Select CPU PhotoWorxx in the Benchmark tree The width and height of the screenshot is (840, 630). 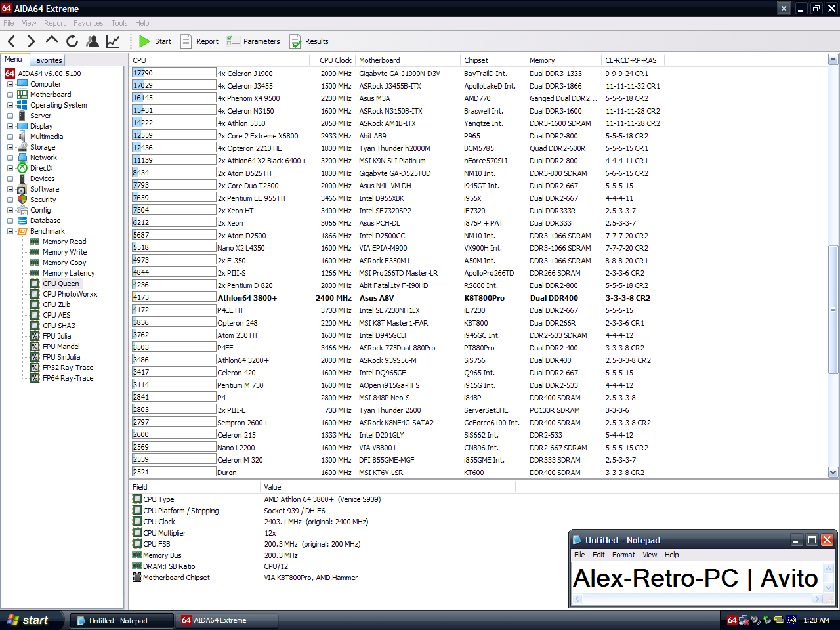(70, 294)
